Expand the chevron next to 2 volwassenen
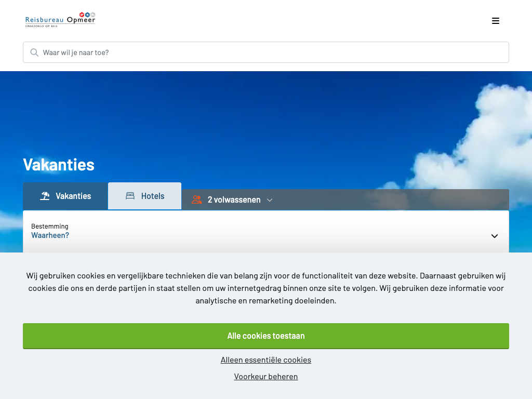532x399 pixels. 270,200
